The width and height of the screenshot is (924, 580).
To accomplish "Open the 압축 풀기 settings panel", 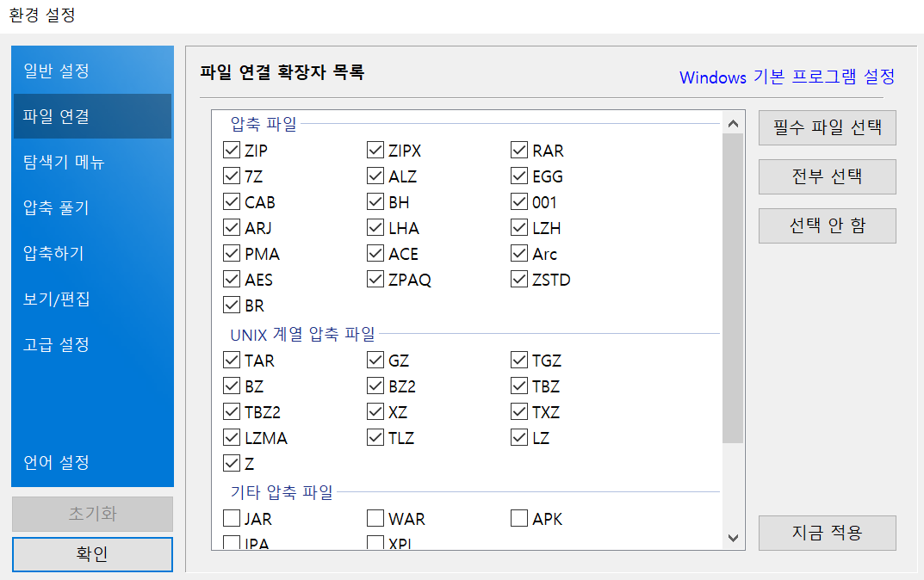I will [92, 207].
